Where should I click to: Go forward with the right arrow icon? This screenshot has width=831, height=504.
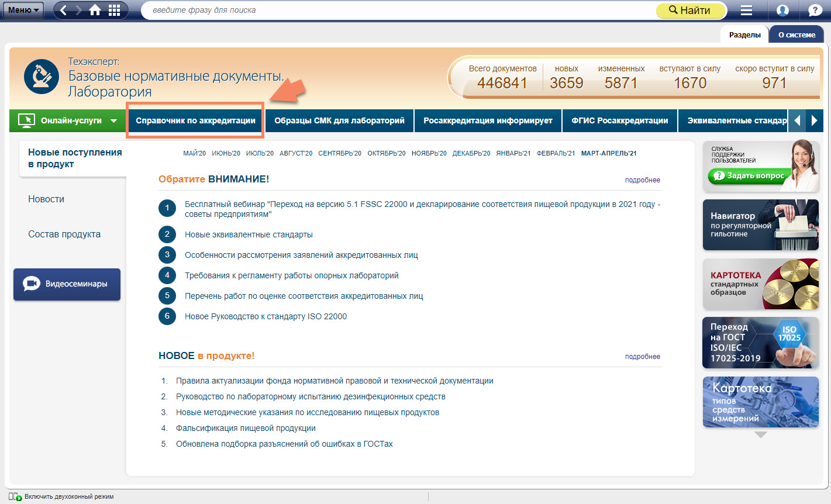(78, 10)
